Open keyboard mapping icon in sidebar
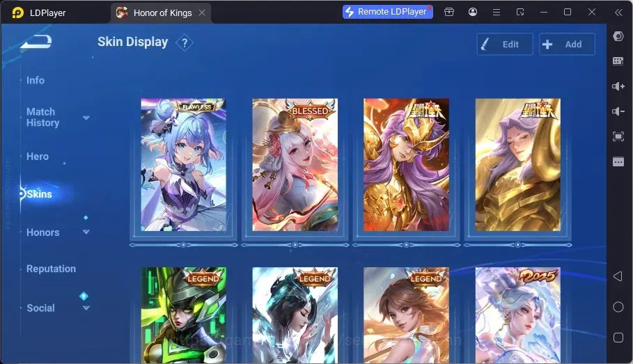 tap(618, 61)
